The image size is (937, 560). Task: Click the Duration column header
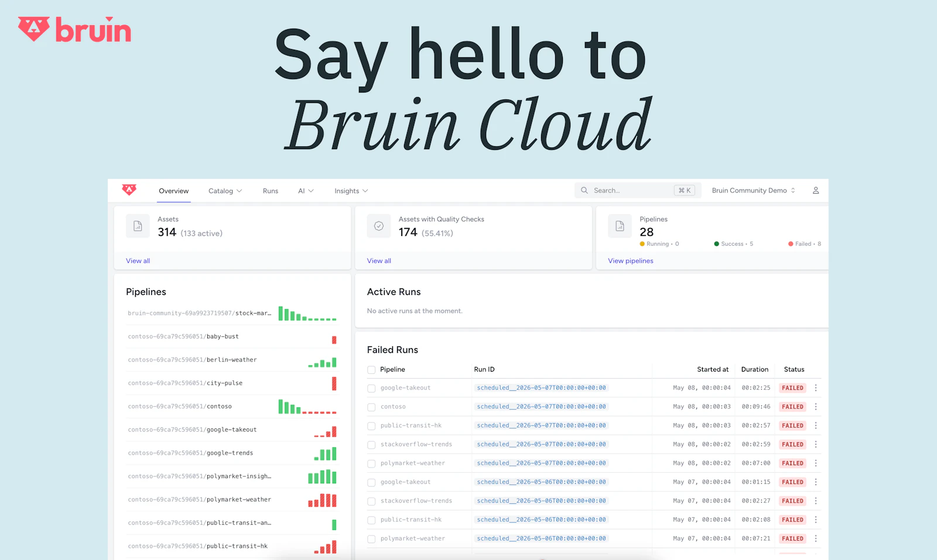pyautogui.click(x=754, y=369)
